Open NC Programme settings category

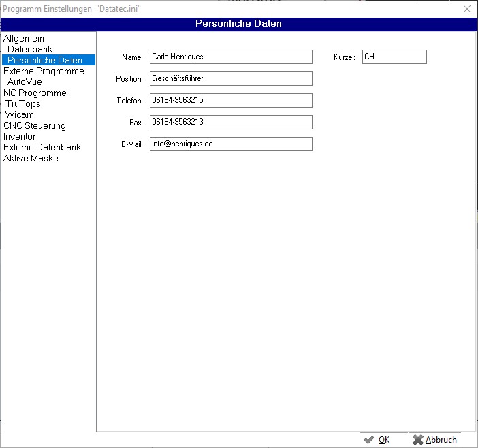35,93
